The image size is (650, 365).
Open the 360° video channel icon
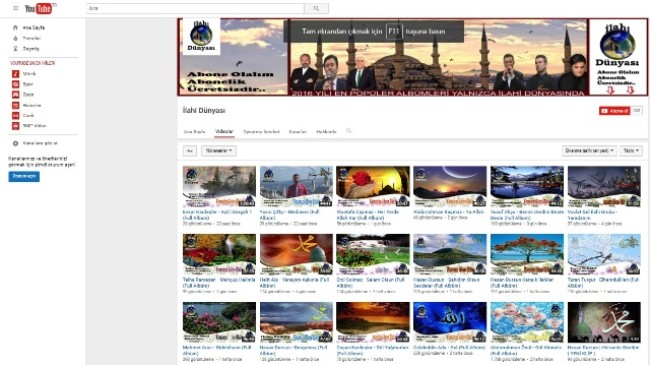15,126
